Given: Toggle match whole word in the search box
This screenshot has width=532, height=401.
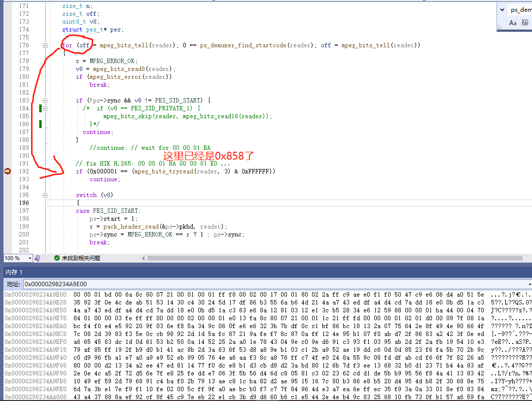Looking at the screenshot, I should (x=525, y=22).
